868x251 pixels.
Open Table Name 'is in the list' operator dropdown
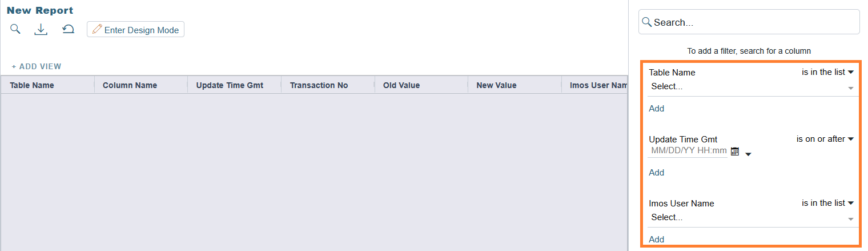[x=827, y=72]
